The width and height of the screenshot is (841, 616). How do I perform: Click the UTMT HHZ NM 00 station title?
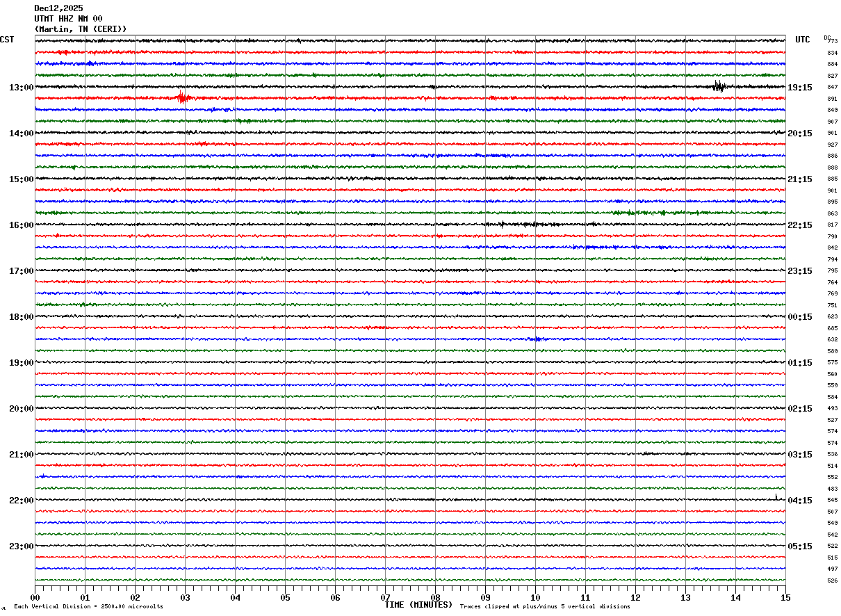(68, 19)
